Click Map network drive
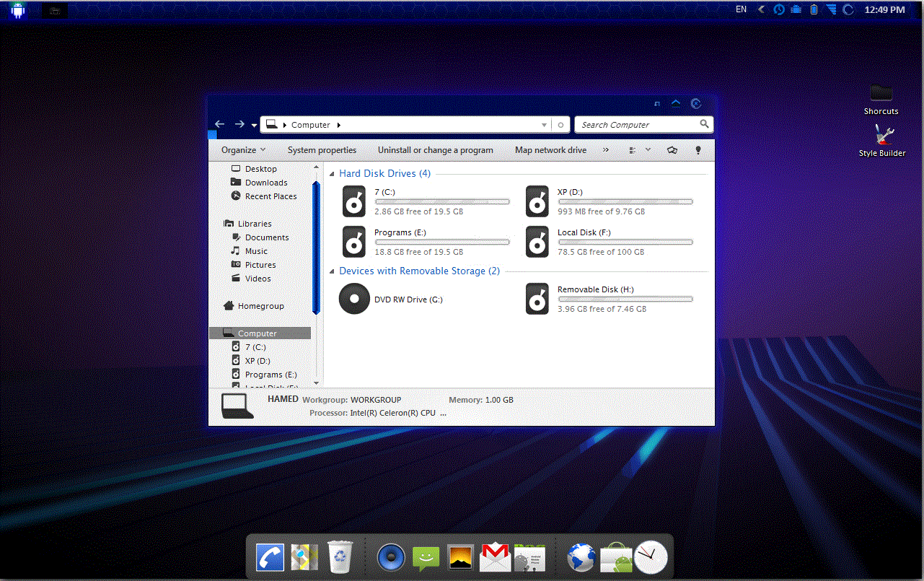 (x=550, y=150)
